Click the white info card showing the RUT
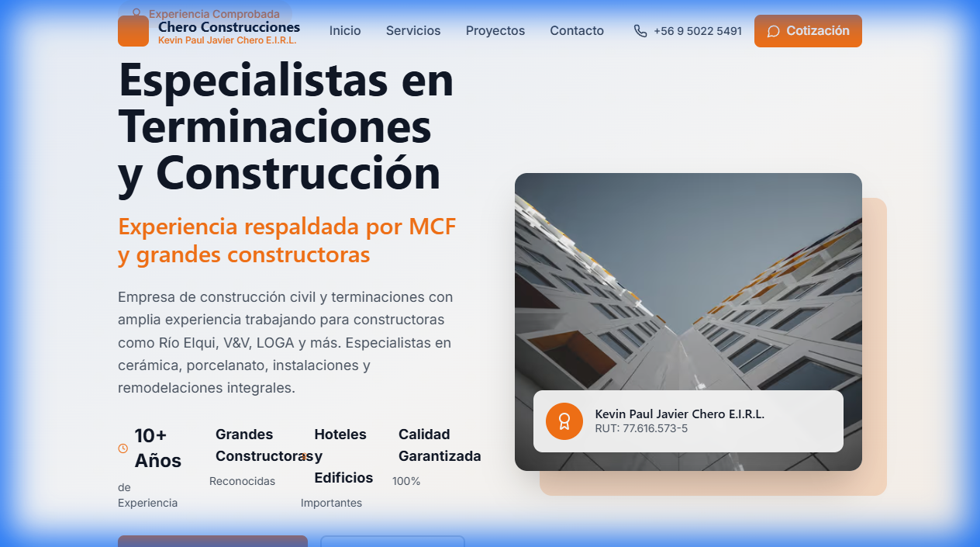Viewport: 980px width, 547px height. click(x=688, y=421)
